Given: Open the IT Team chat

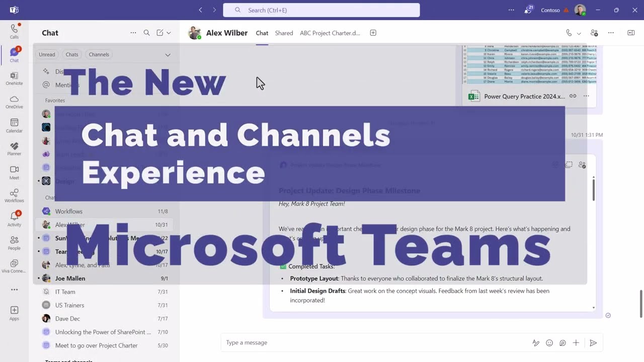Looking at the screenshot, I should 105,292.
